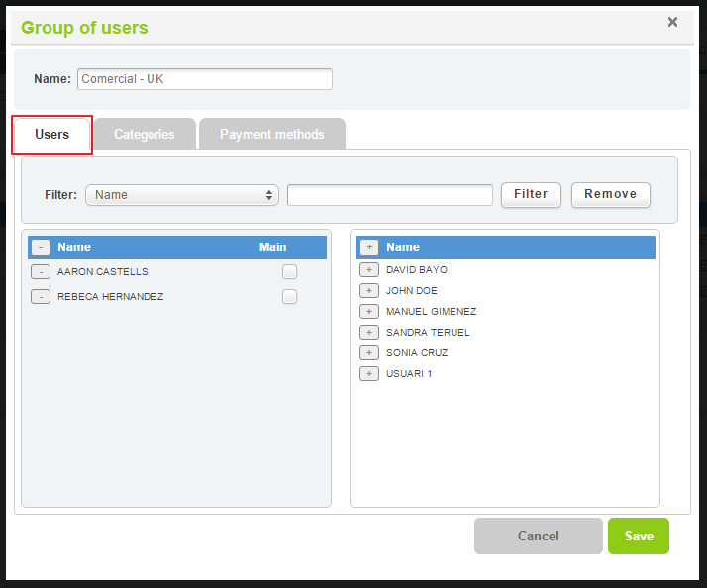Cancel the group changes
The width and height of the screenshot is (707, 588).
[539, 536]
